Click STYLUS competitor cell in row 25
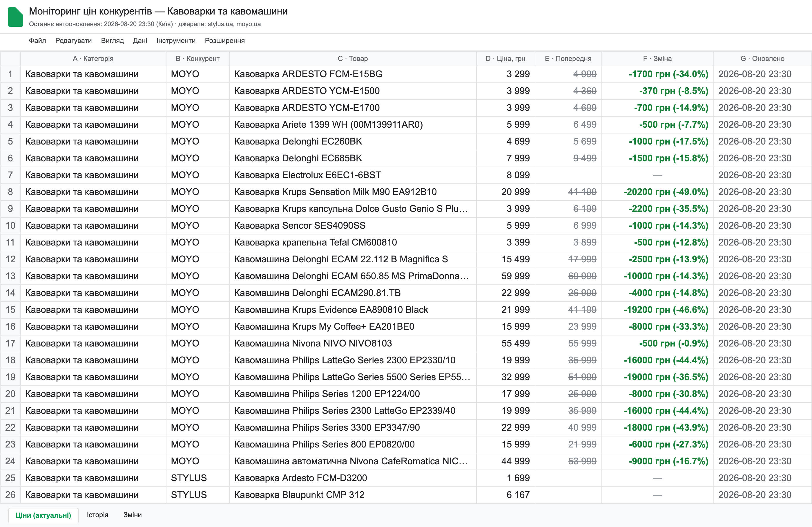The image size is (812, 527). point(197,478)
